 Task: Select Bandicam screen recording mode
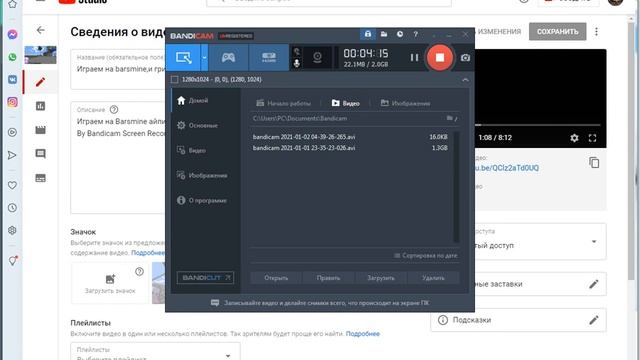183,58
